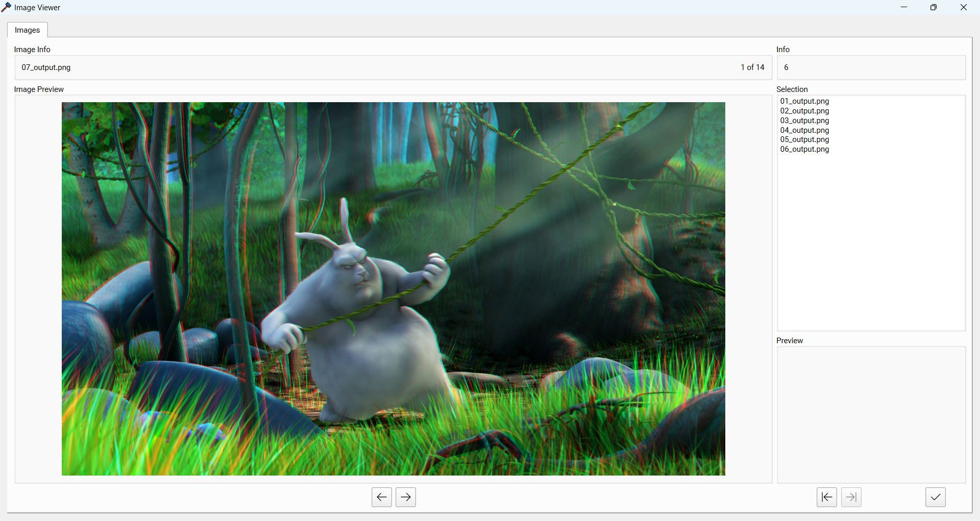Confirm selection with the checkmark button

[935, 497]
